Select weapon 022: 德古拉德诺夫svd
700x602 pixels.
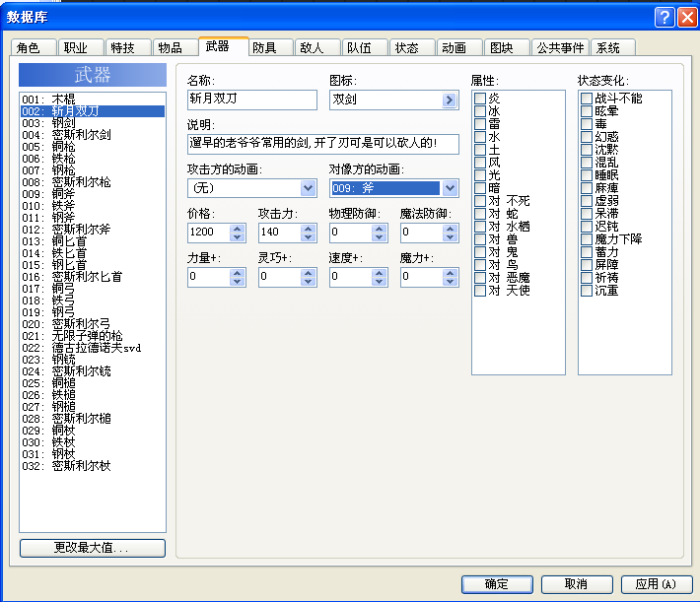93,348
